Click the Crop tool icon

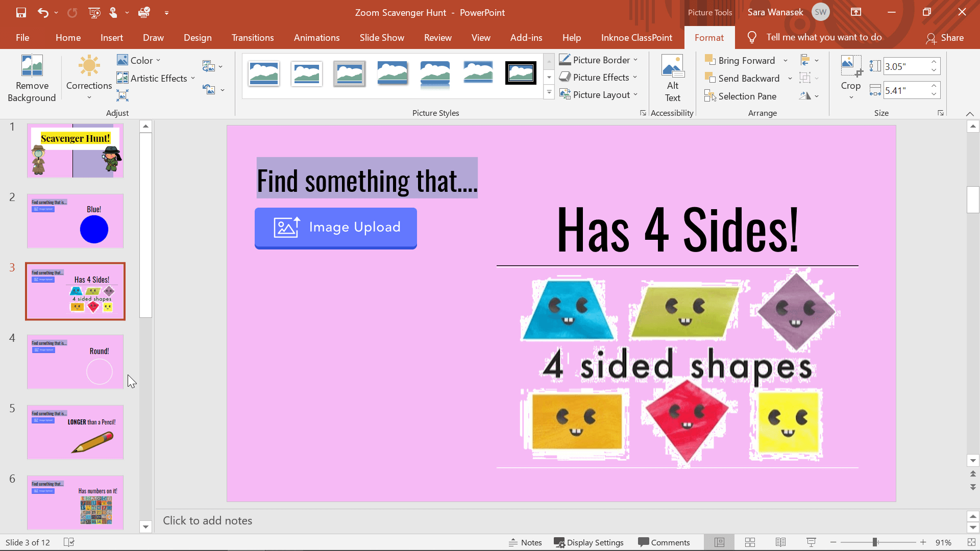pyautogui.click(x=851, y=66)
